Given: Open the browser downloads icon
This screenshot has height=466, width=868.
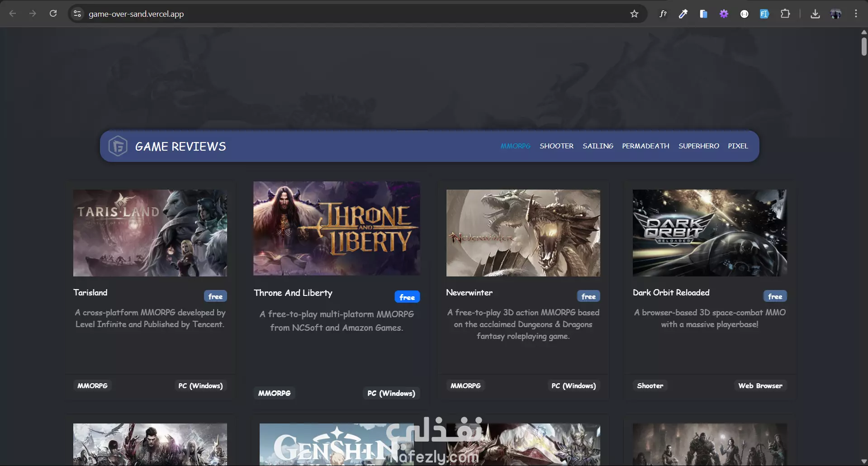Looking at the screenshot, I should point(815,14).
